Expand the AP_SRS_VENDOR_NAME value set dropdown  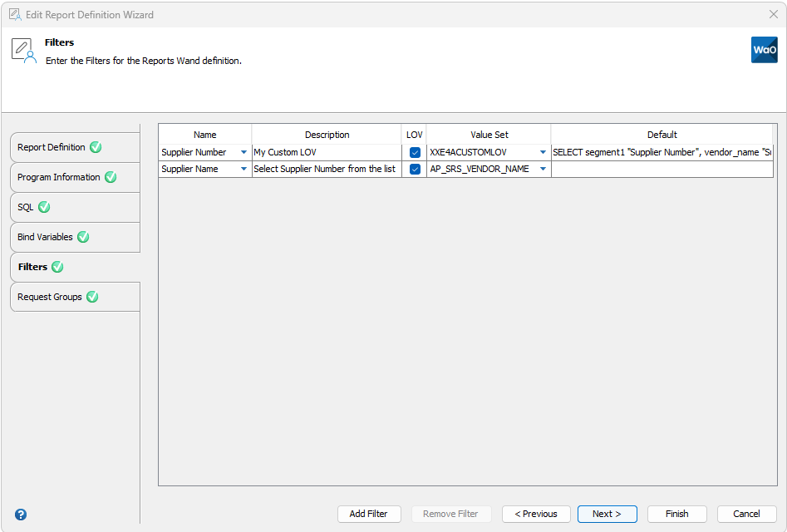(x=543, y=170)
